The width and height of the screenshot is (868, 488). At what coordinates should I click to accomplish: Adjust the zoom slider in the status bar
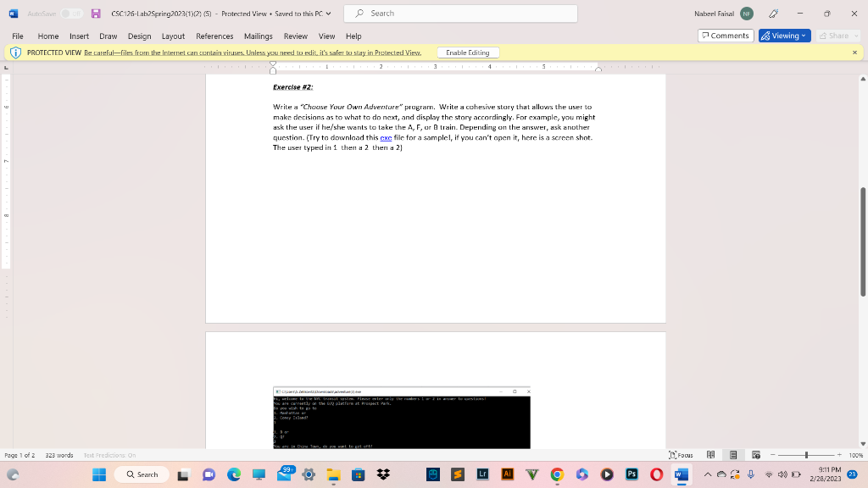tap(806, 454)
